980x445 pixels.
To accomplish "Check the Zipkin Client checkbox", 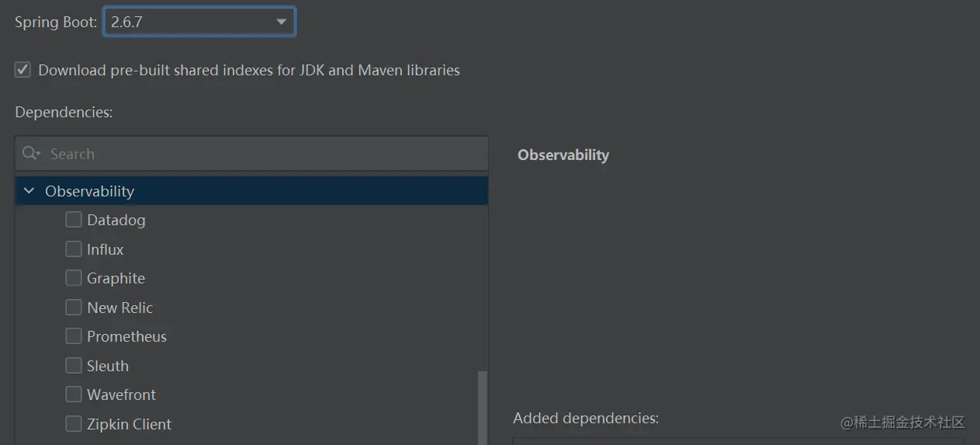I will click(x=74, y=424).
